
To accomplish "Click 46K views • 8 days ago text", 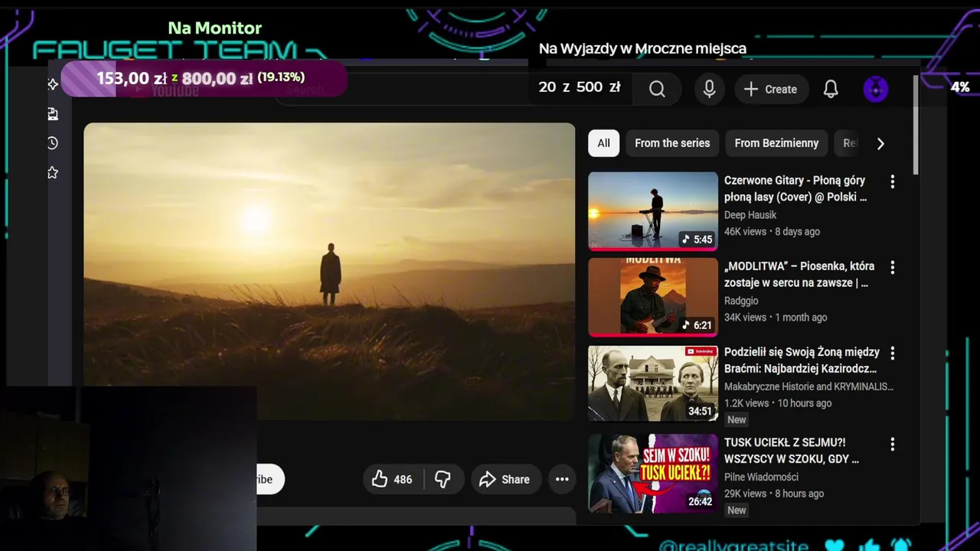I will tap(772, 231).
